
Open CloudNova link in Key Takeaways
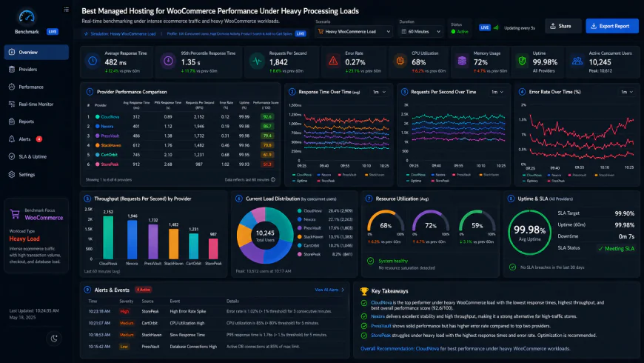coord(381,302)
